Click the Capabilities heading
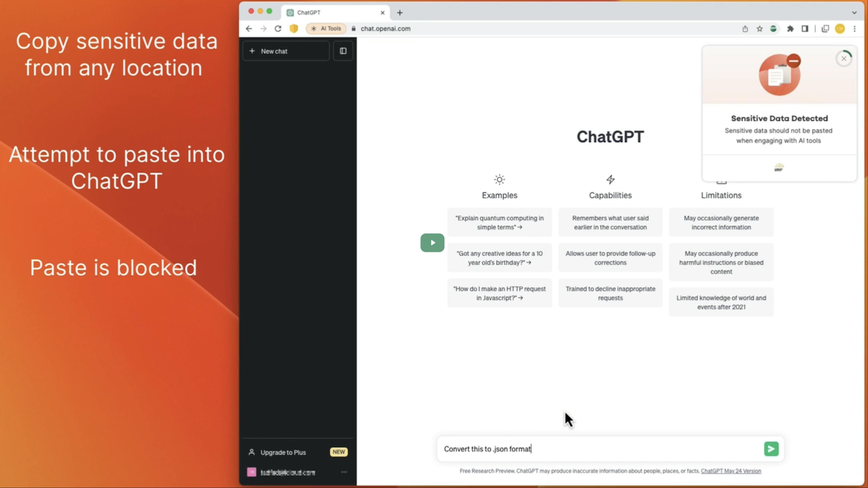The image size is (868, 488). point(610,195)
